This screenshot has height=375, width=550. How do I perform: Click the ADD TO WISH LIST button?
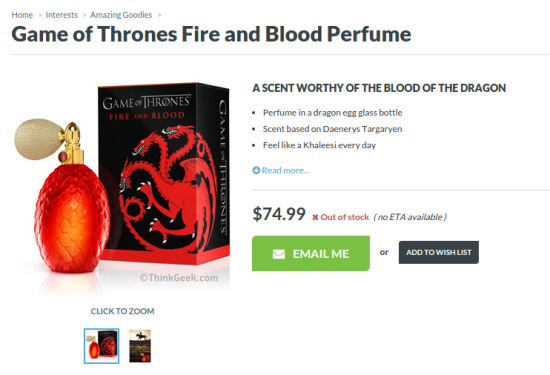click(439, 252)
